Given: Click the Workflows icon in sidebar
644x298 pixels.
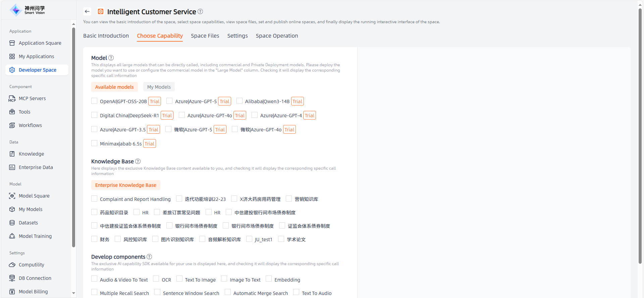Looking at the screenshot, I should pos(12,125).
